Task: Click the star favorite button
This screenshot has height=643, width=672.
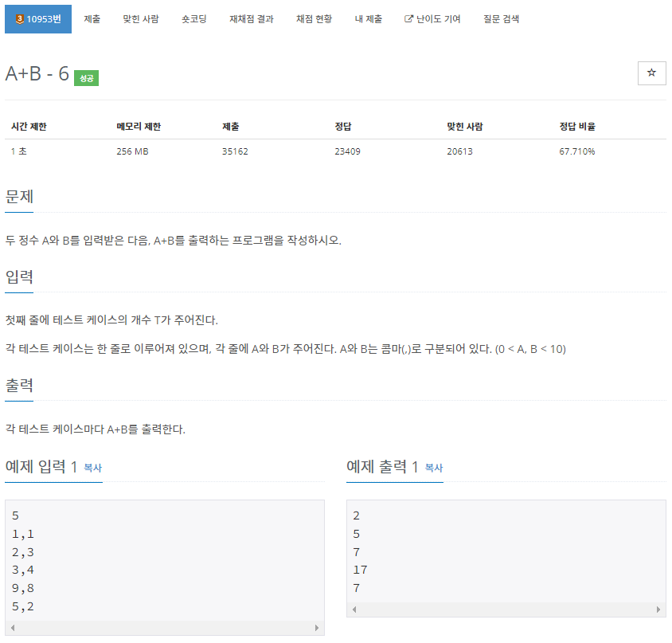Action: [651, 73]
